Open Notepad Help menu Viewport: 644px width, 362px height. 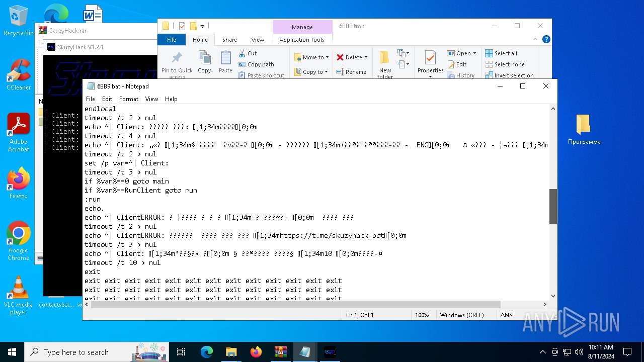(171, 99)
